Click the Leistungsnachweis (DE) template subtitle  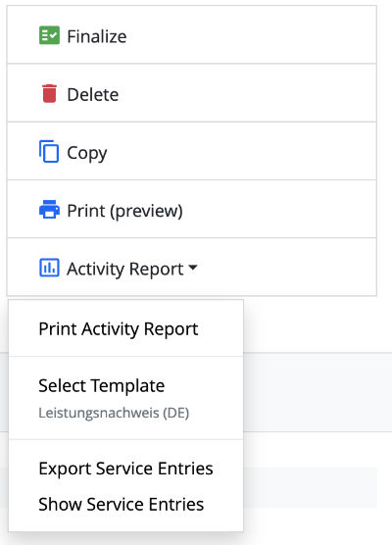114,413
